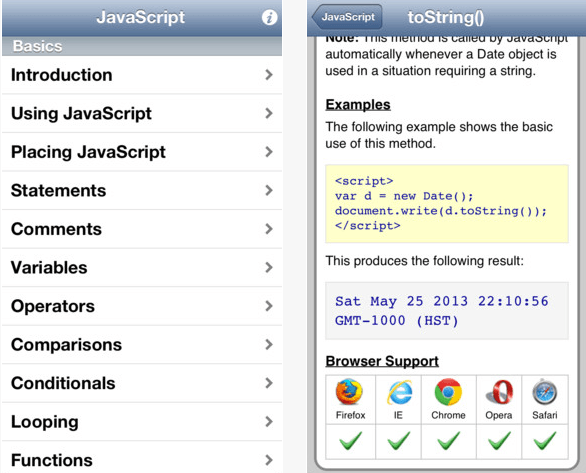Click the Examples heading
Screen dimensions: 586x473
(358, 105)
